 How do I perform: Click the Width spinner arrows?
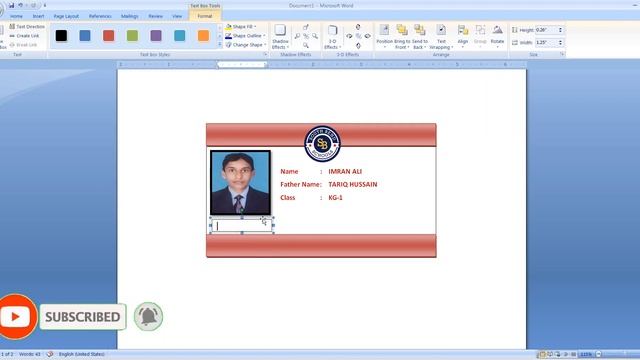[x=560, y=42]
